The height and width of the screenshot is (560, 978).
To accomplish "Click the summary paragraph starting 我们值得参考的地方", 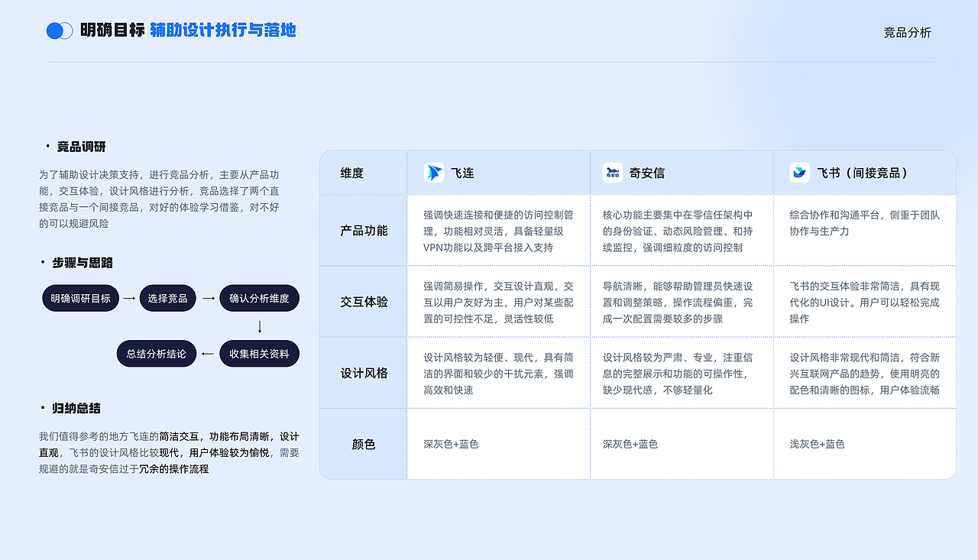I will point(169,452).
